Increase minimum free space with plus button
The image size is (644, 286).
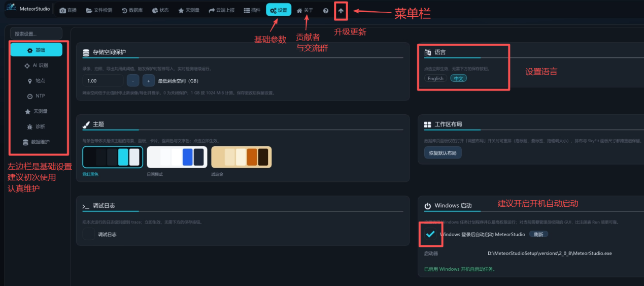[x=149, y=80]
